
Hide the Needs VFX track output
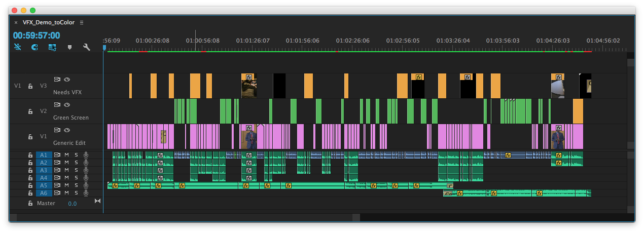67,79
